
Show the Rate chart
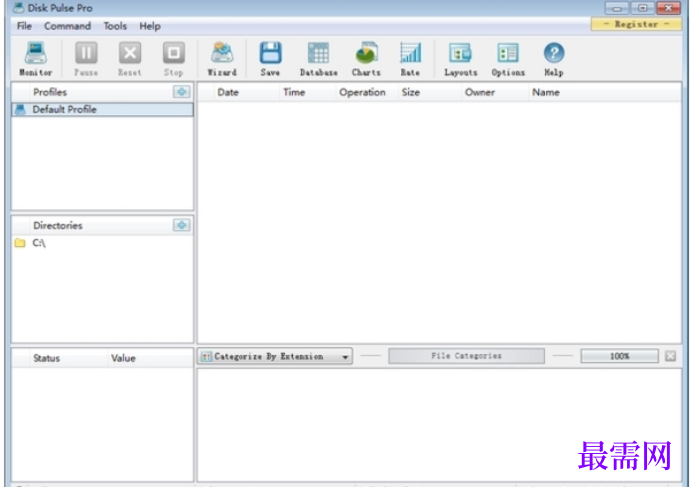point(410,59)
